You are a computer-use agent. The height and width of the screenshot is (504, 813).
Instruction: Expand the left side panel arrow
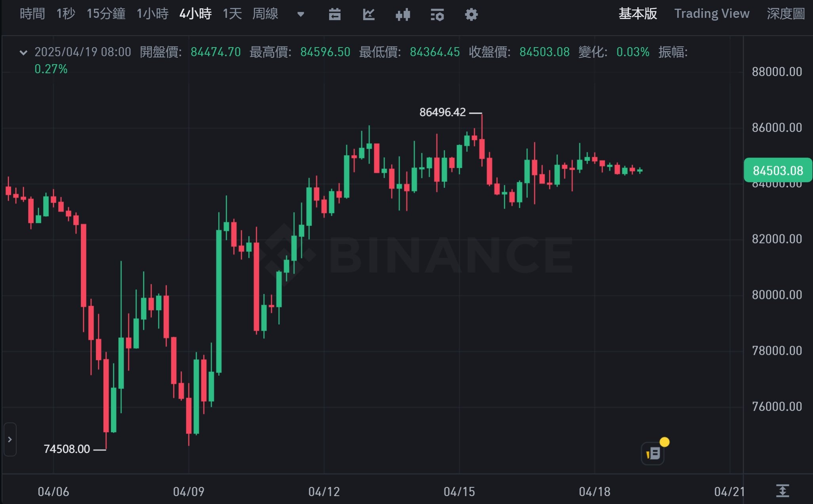10,439
